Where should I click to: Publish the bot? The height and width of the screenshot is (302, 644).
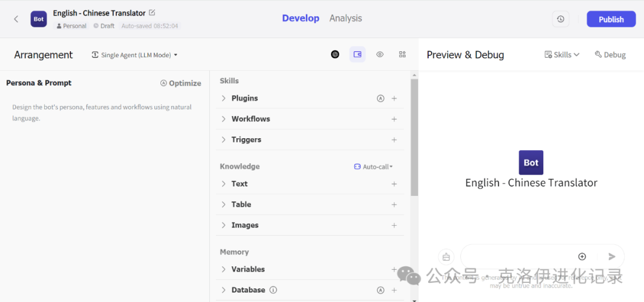[x=611, y=19]
